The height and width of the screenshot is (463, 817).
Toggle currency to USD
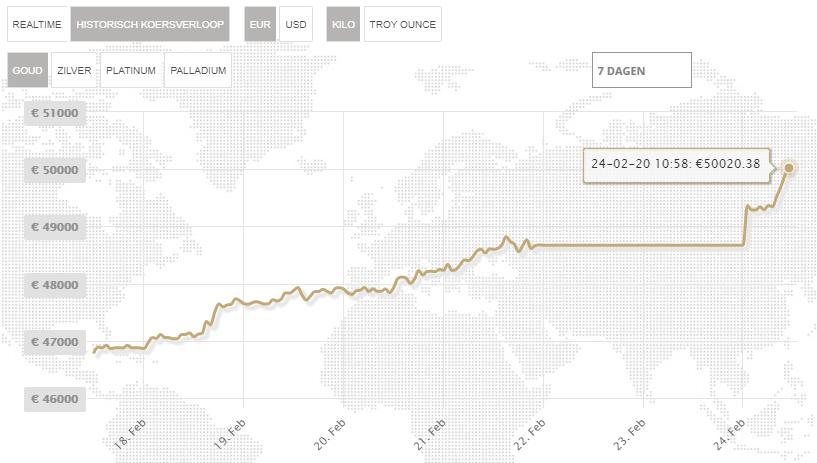tap(295, 24)
